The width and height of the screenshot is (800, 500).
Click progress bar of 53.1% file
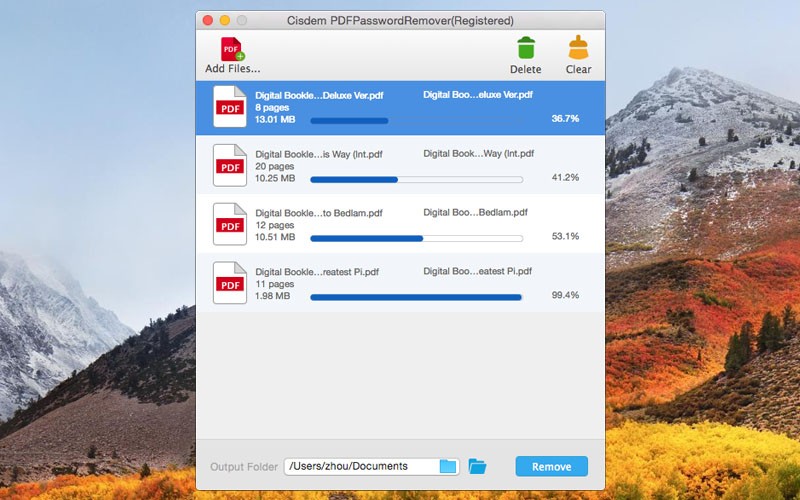[416, 238]
